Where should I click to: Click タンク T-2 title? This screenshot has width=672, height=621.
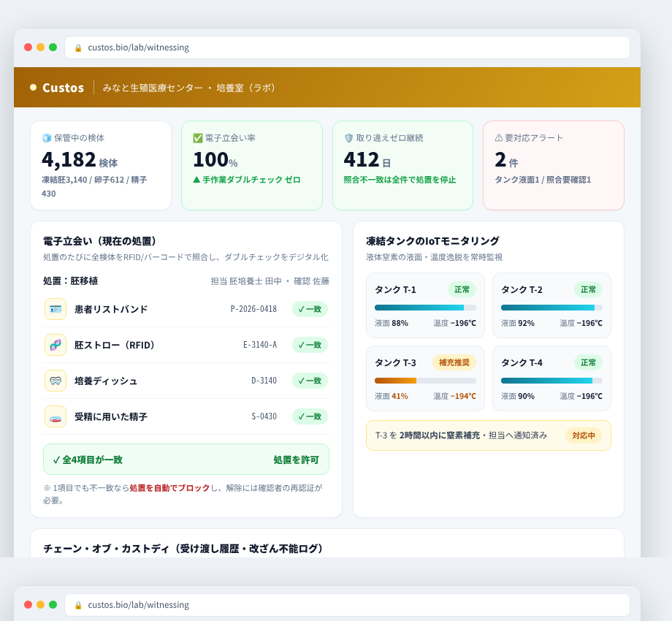[x=522, y=290]
